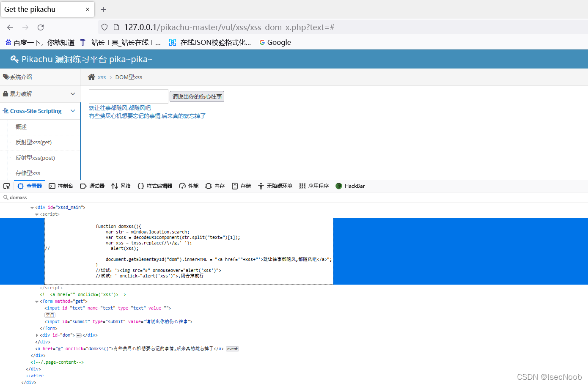The width and height of the screenshot is (588, 384).
Task: Open 存储型xss submenu item
Action: coord(28,173)
